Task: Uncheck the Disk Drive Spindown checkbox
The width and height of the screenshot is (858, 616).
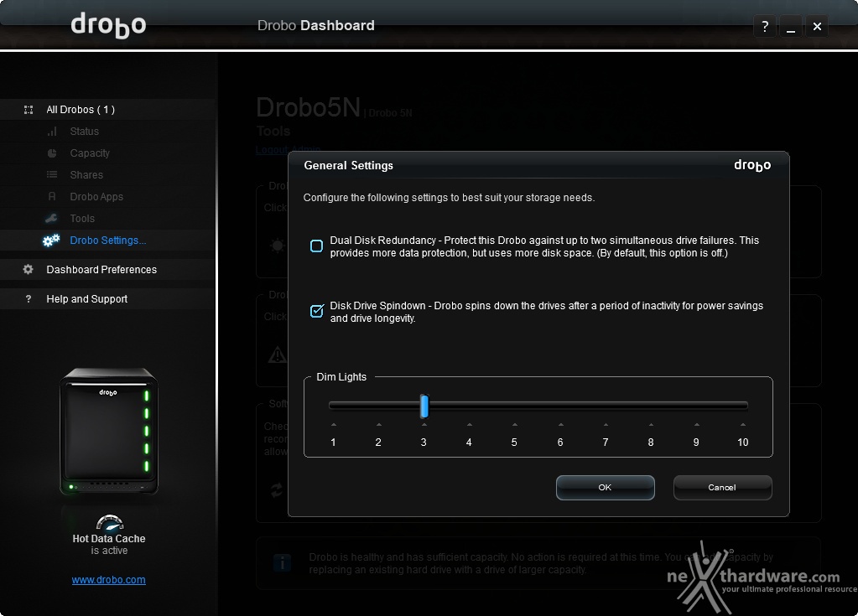Action: coord(316,311)
